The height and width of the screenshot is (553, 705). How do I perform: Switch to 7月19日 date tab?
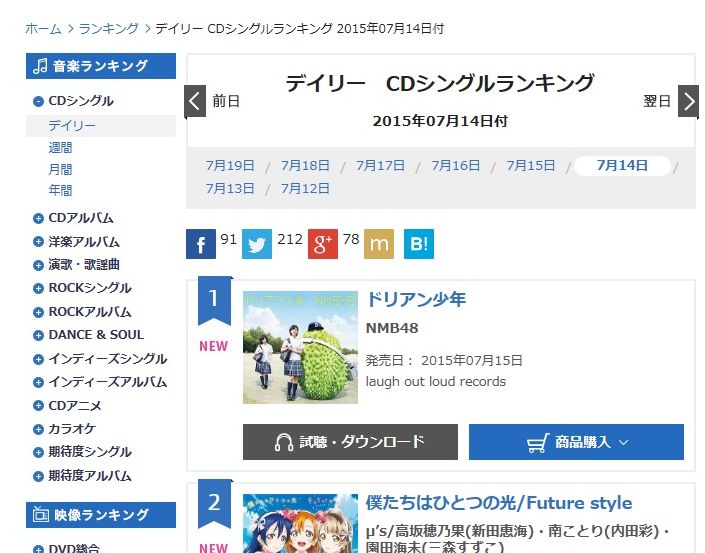coord(230,165)
